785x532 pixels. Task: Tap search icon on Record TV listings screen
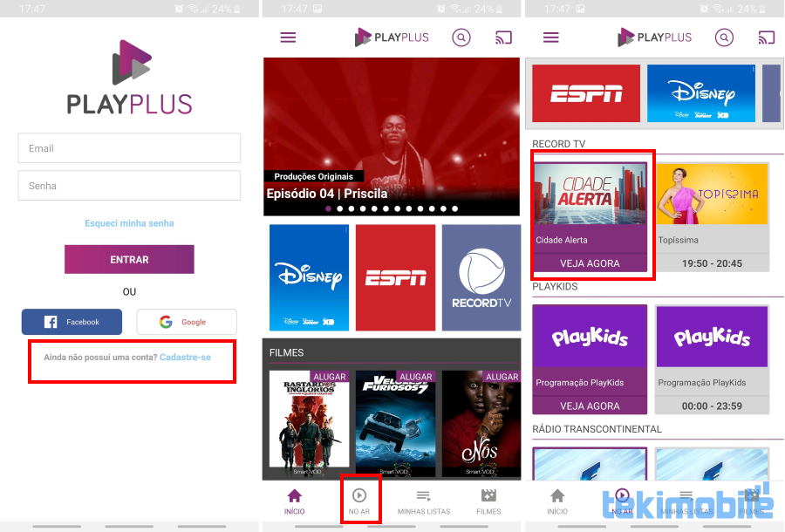[723, 38]
